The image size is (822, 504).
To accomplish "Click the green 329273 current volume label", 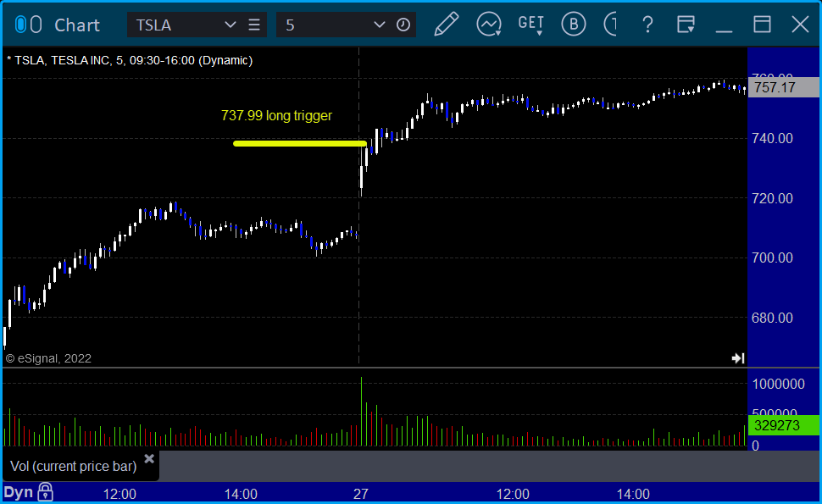I will (784, 425).
